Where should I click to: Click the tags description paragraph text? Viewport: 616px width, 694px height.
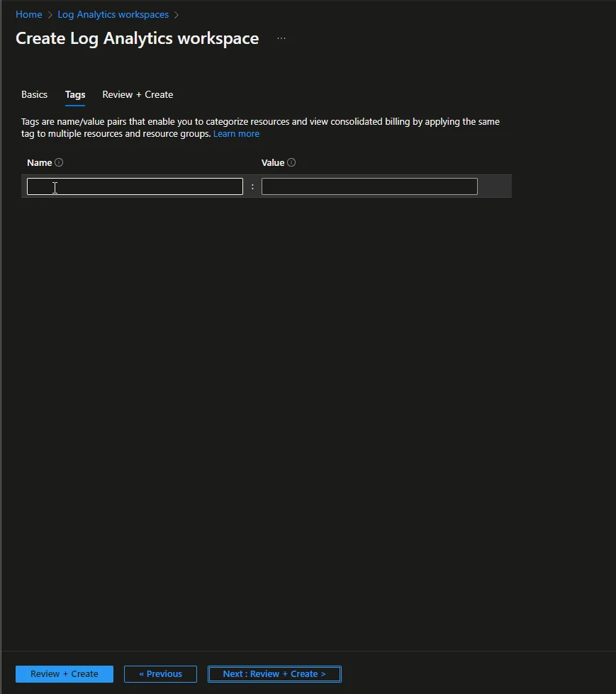260,128
